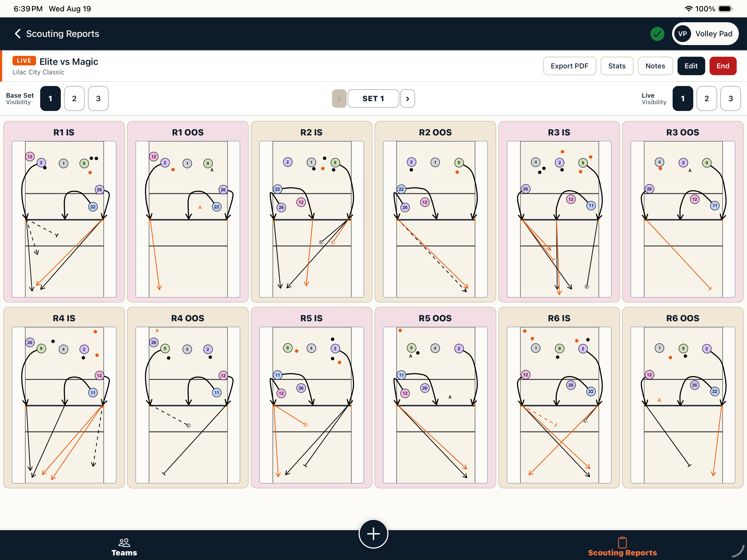747x560 pixels.
Task: Tap the plus add button in bottom bar
Action: [x=373, y=534]
